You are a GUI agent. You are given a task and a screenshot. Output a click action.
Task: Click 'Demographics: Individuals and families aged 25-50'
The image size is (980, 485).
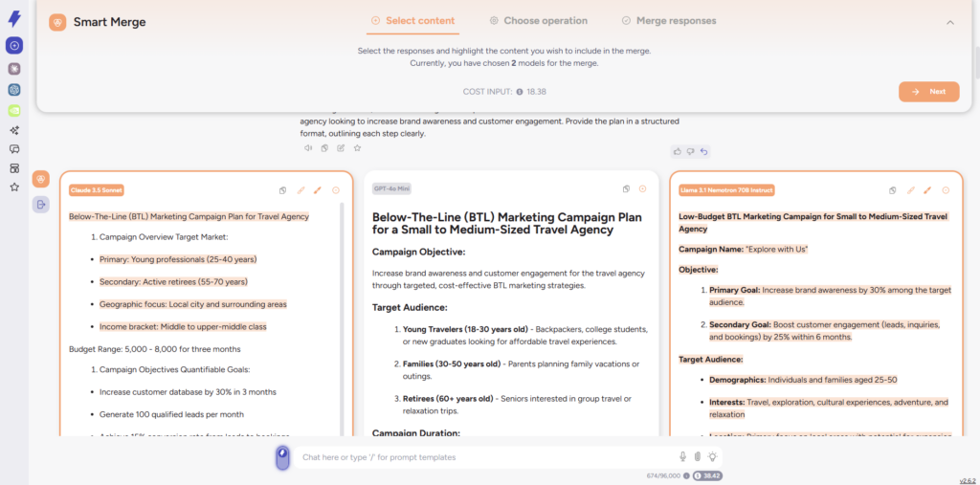click(804, 380)
